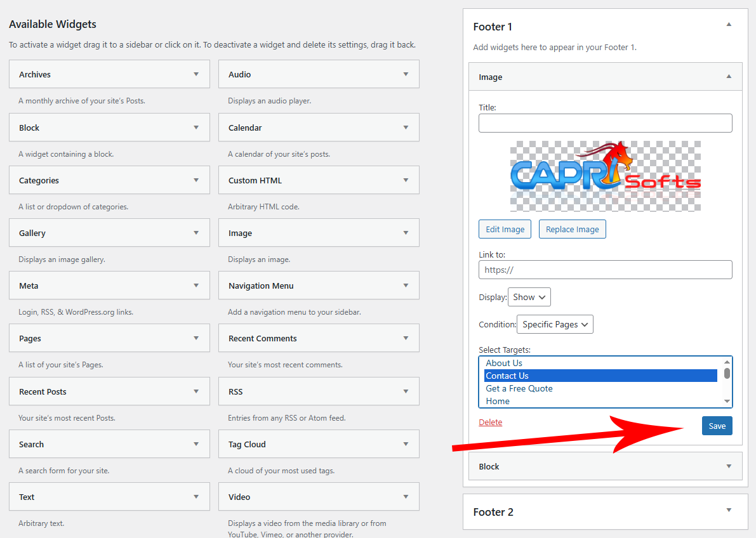Focus the Link to URL field

pos(605,270)
